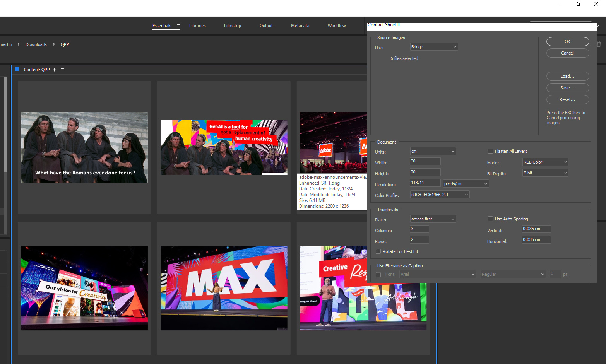The width and height of the screenshot is (606, 364).
Task: Go to Downloads folder in breadcrumb
Action: point(36,44)
